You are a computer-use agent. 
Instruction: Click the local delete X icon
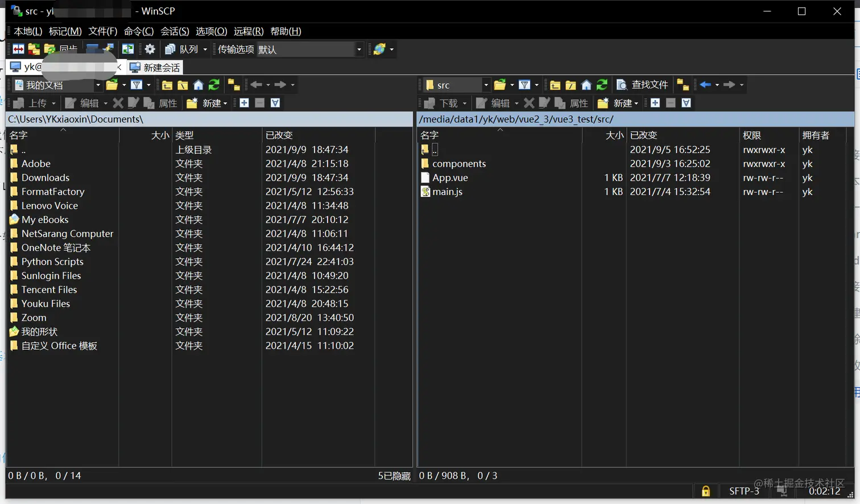(x=118, y=103)
